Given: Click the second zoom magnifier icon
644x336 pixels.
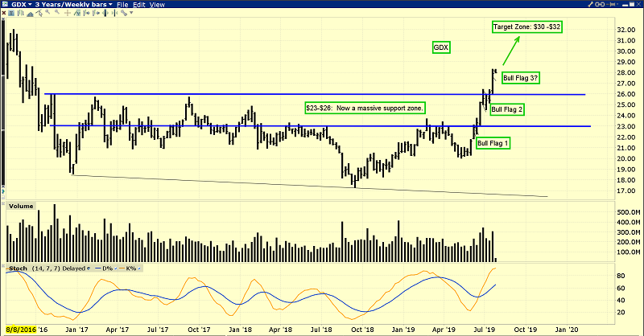Looking at the screenshot, I should [57, 12].
